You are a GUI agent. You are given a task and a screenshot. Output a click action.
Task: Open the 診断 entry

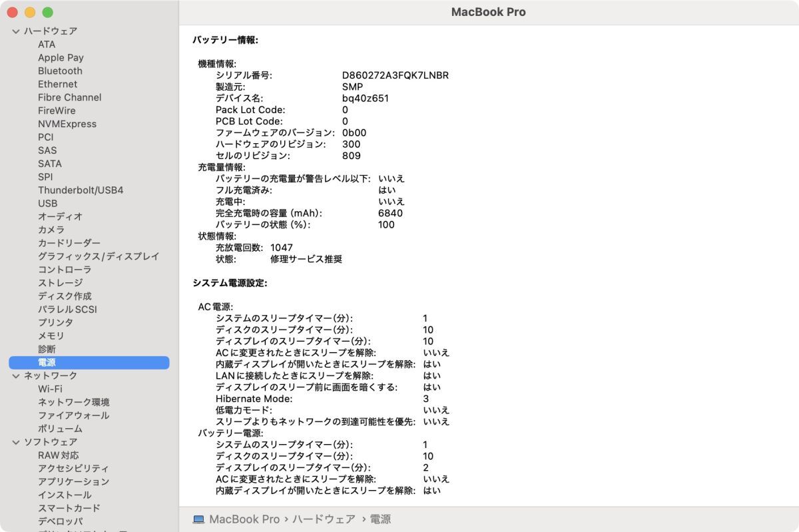[x=47, y=350]
